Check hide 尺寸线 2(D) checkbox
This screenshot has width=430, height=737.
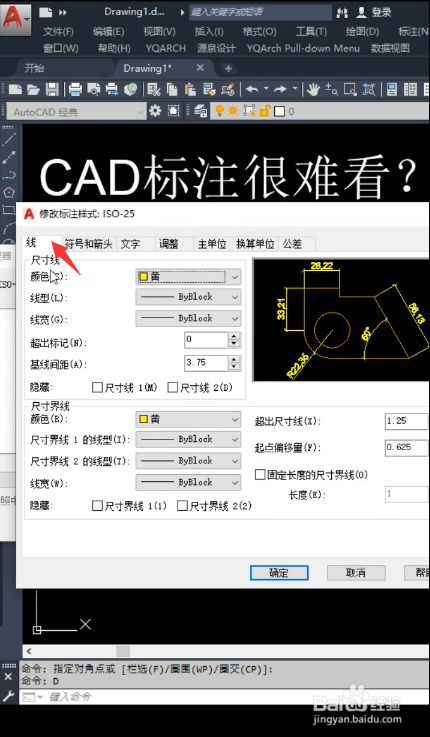172,387
